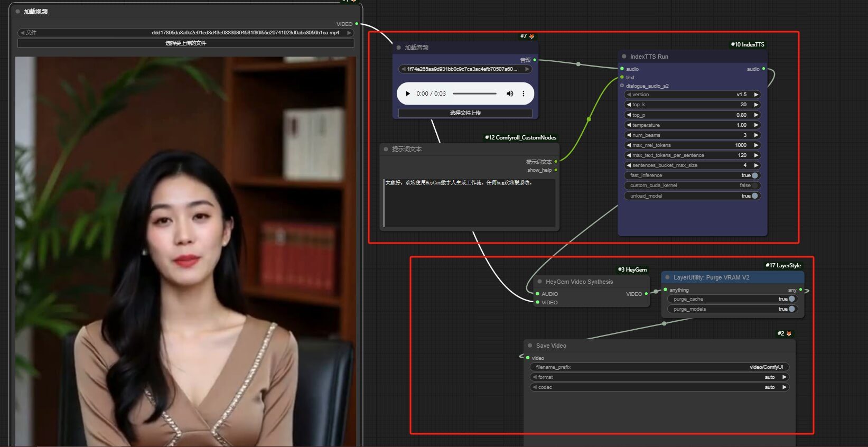Open the audio file selector in 加载音频

(x=465, y=69)
